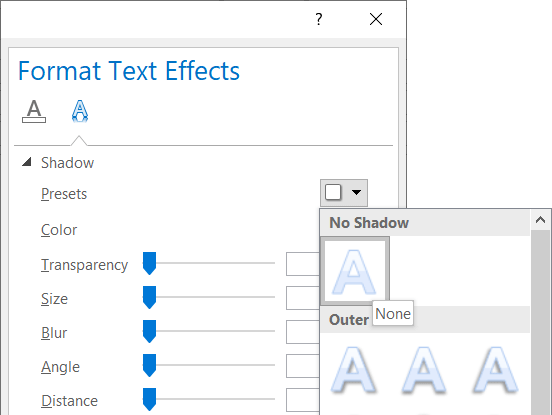This screenshot has width=552, height=415.
Task: Select the first Outer shadow preset
Action: pyautogui.click(x=354, y=370)
